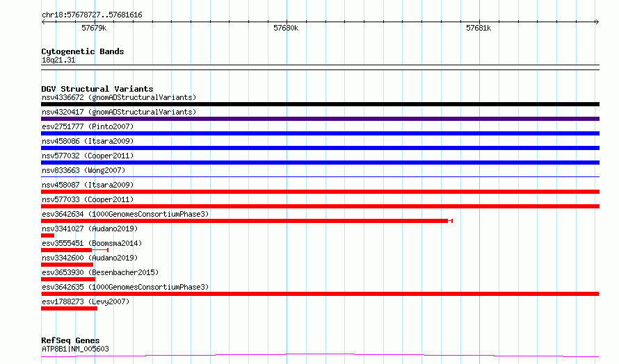Click the ATP8B1|NM_005603 gene label

75,349
